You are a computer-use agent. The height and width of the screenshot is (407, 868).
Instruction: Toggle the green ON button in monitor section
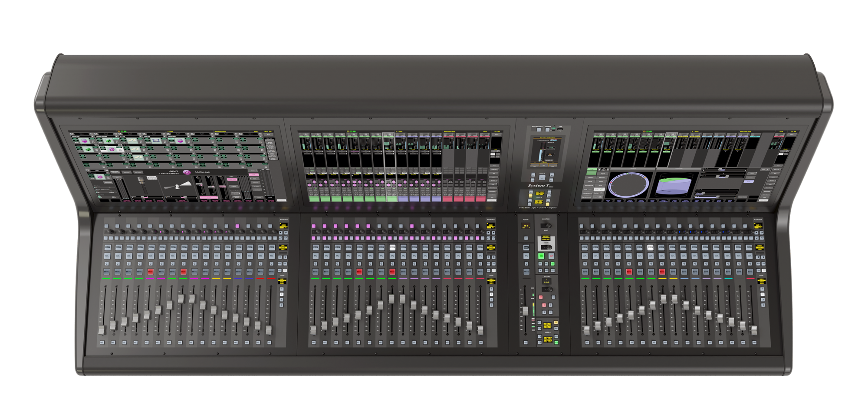541,256
